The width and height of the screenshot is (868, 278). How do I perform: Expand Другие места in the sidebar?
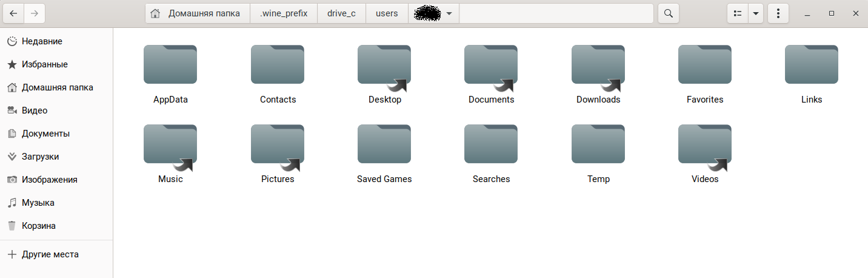click(x=50, y=254)
